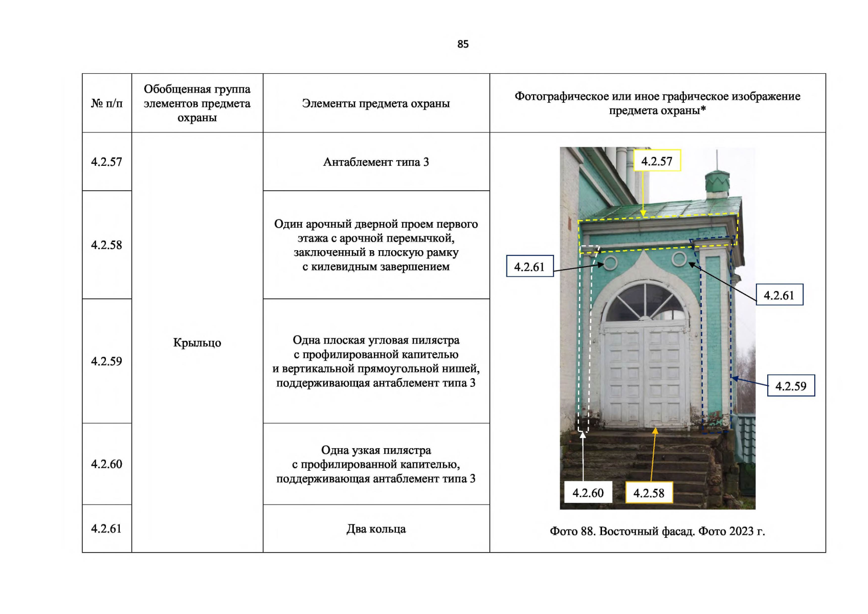Click the '№ п/п' column header
The height and width of the screenshot is (614, 868).
[x=106, y=103]
